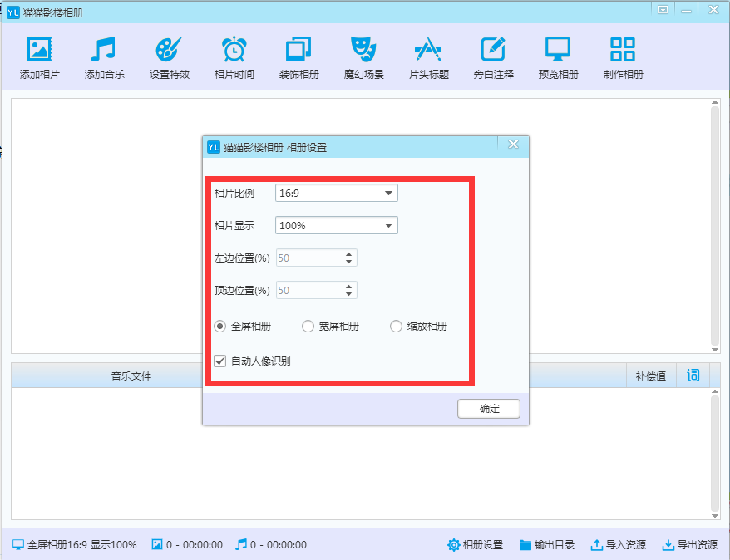The image size is (730, 560).
Task: Click the photo list scroll-down arrow
Action: (x=715, y=350)
